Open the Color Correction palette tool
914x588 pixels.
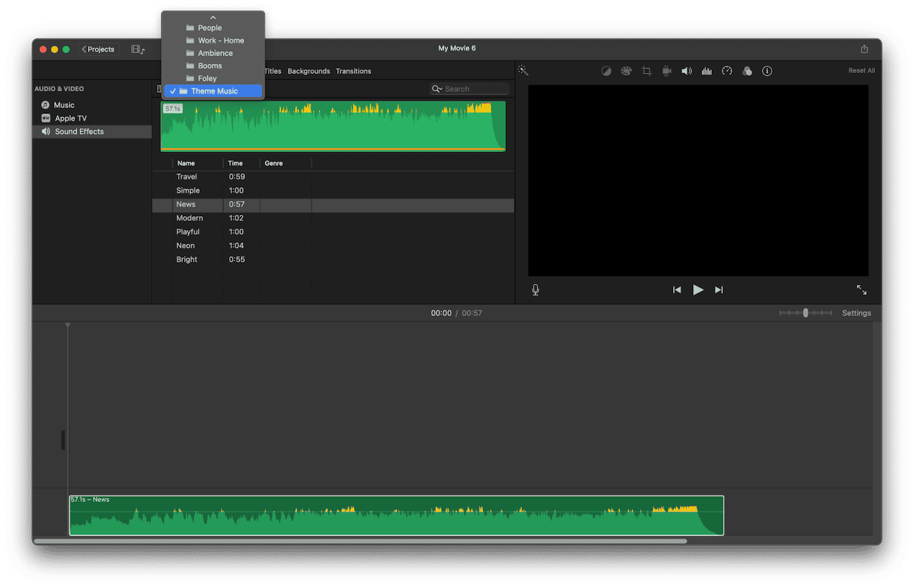[626, 70]
